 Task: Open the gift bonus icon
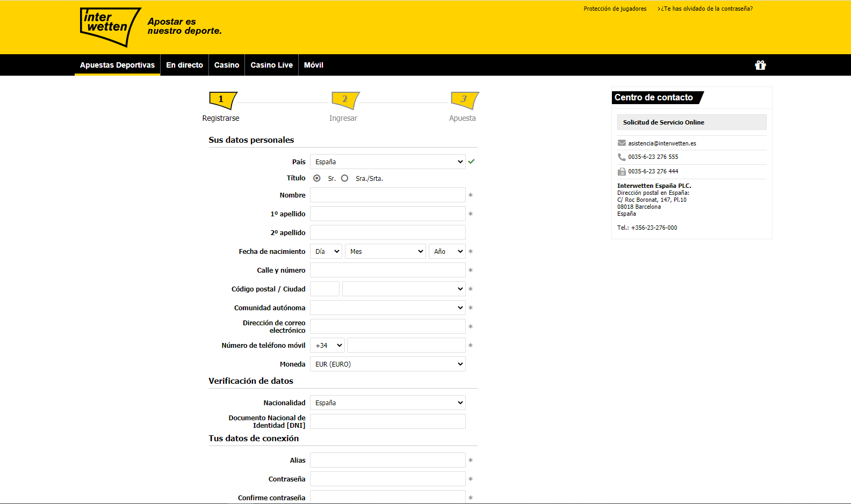point(760,65)
